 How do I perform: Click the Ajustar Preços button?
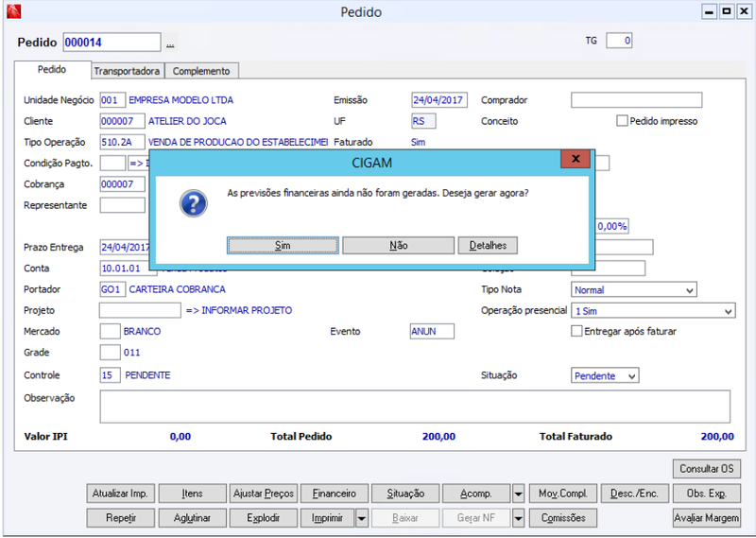264,494
